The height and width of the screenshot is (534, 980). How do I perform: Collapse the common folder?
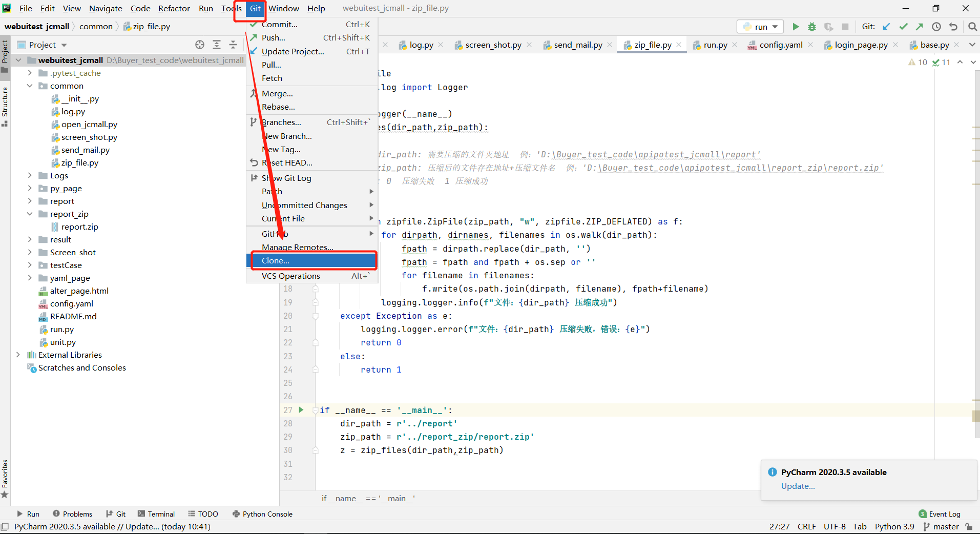coord(30,86)
